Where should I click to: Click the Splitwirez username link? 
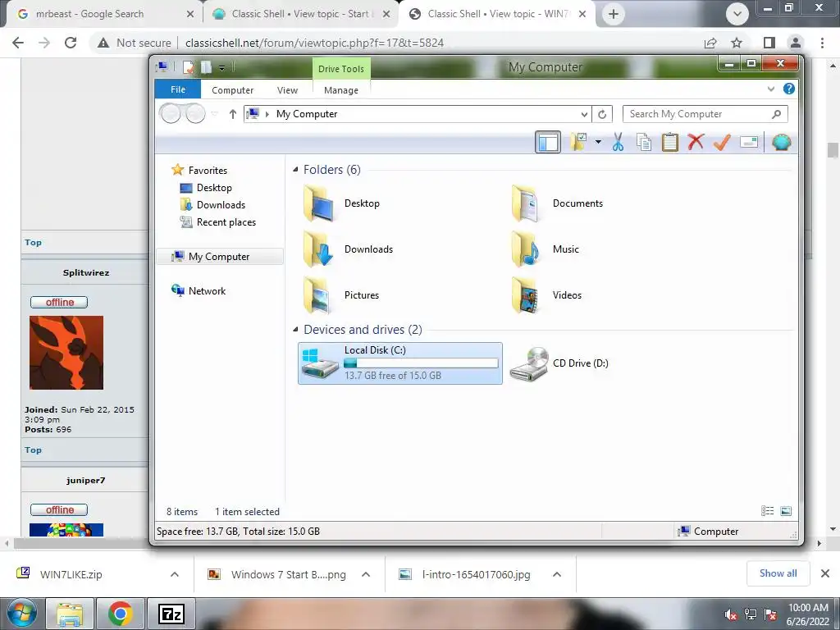pyautogui.click(x=85, y=272)
